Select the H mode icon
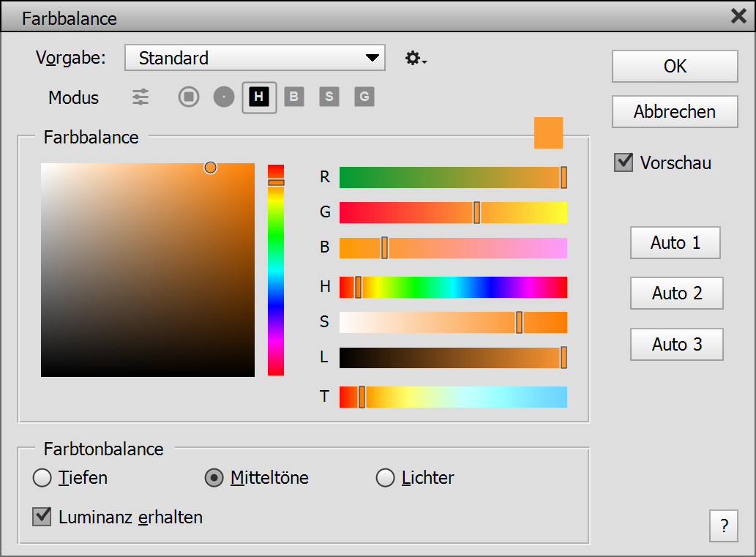756x557 pixels. click(259, 97)
